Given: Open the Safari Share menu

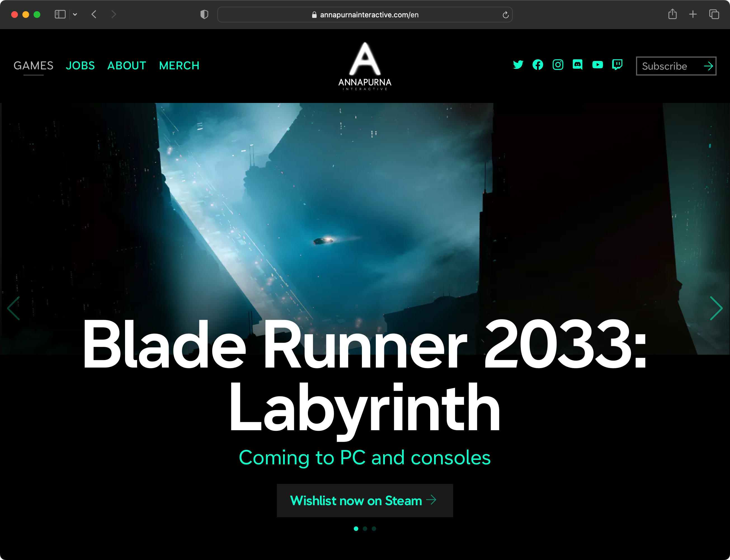Looking at the screenshot, I should [672, 14].
